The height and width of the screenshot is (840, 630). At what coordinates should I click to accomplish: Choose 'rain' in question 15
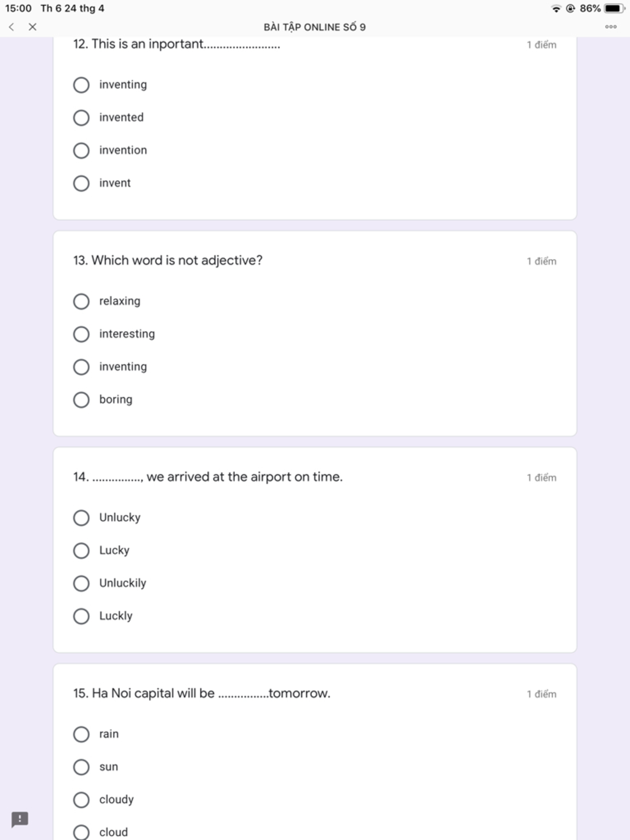point(81,734)
